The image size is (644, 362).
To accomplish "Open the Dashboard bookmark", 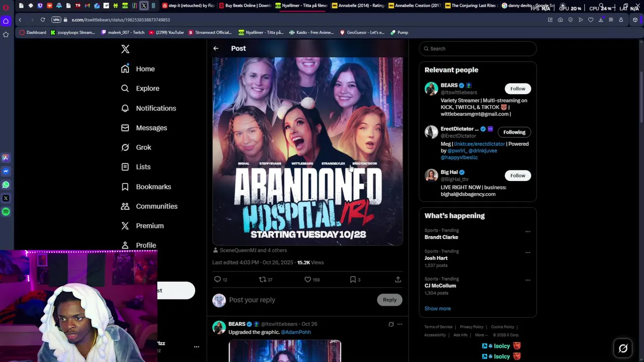I will [x=33, y=32].
